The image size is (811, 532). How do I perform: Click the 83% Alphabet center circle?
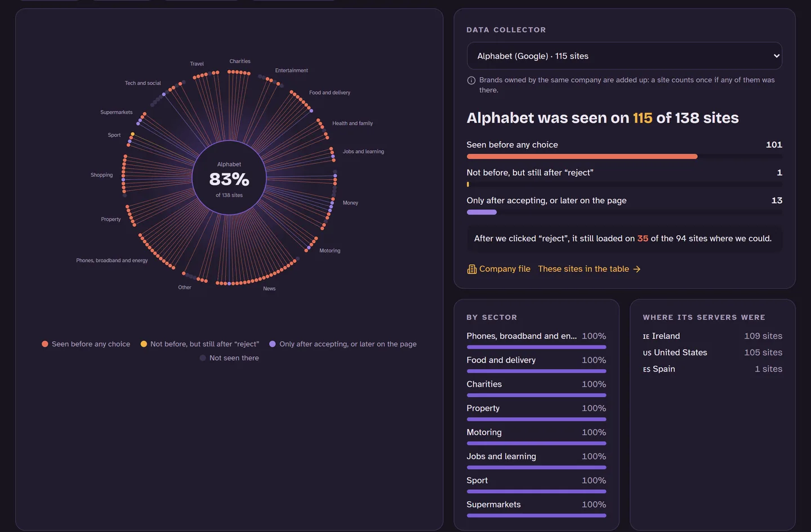pos(229,178)
